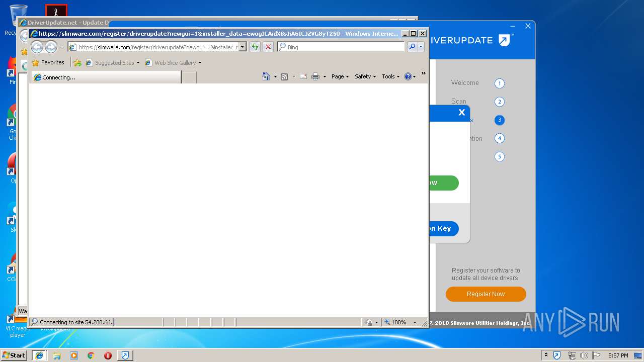Open recent pages dropdown arrow
The width and height of the screenshot is (644, 362).
coord(62,47)
